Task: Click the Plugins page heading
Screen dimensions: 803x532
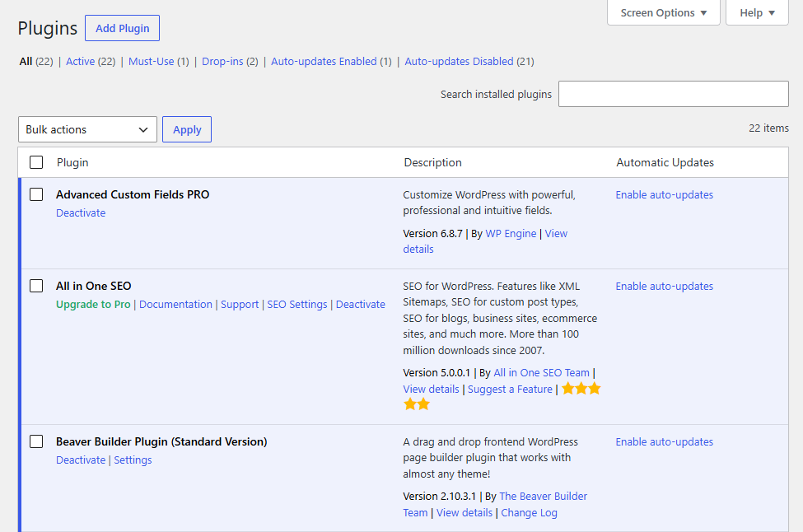Action: tap(48, 28)
